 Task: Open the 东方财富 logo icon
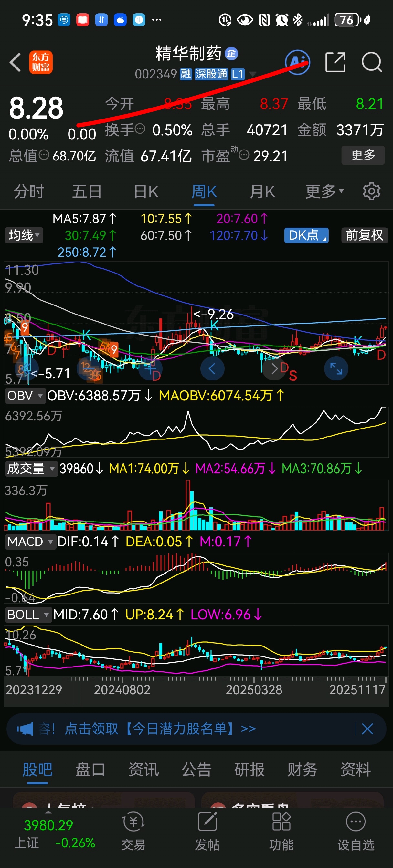41,62
